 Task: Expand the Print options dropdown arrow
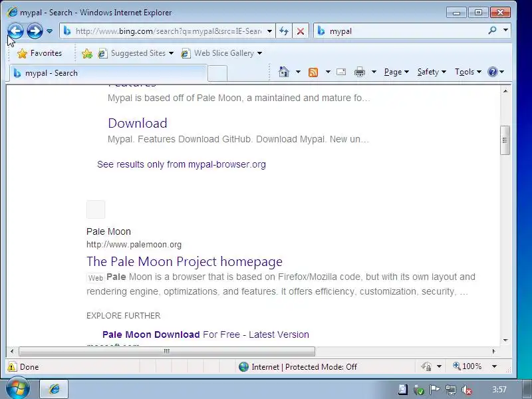coord(374,72)
